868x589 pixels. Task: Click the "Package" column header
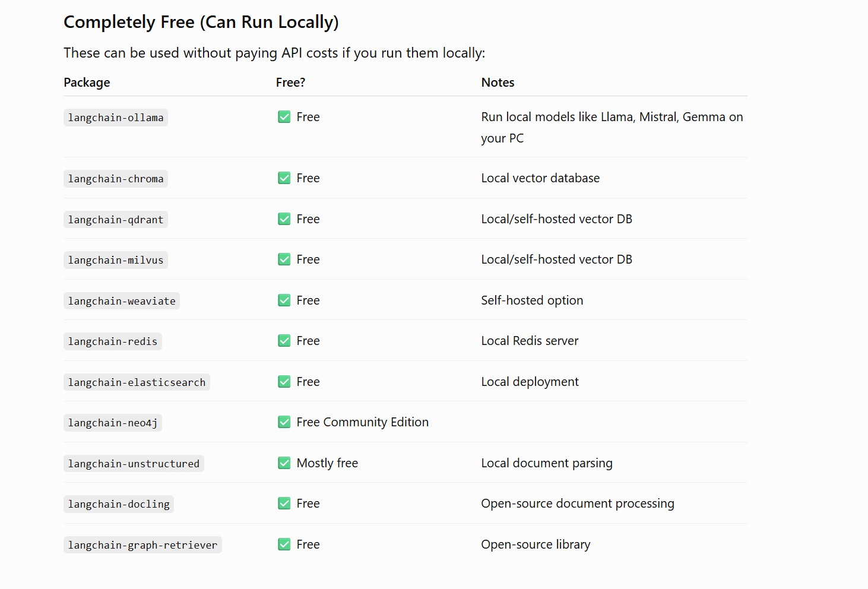click(x=87, y=83)
